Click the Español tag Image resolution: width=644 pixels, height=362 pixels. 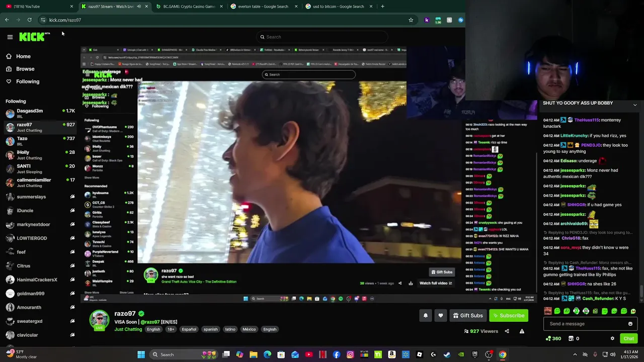[x=189, y=329]
